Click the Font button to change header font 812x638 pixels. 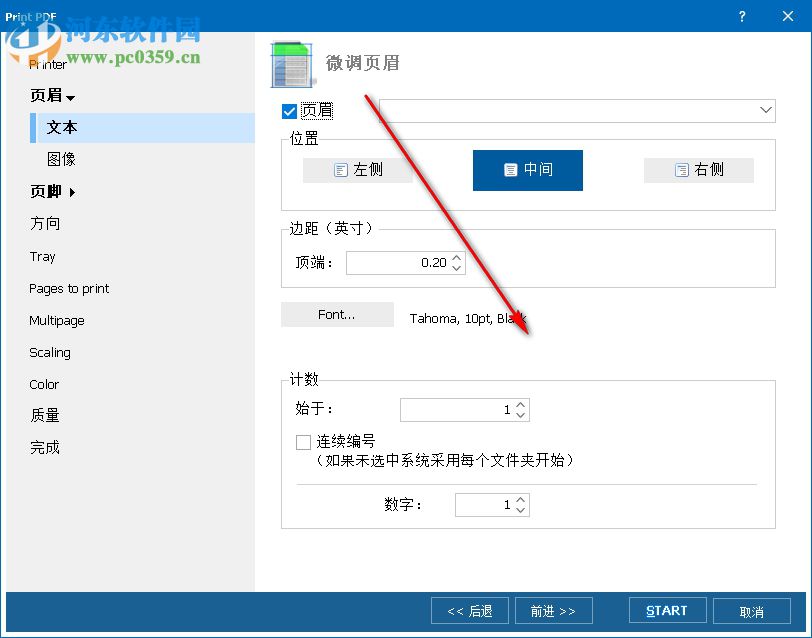click(x=337, y=314)
